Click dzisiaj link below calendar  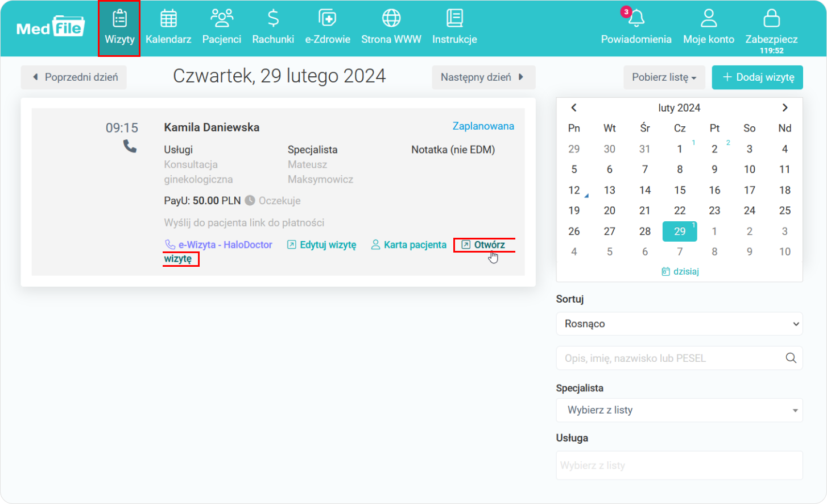point(680,271)
